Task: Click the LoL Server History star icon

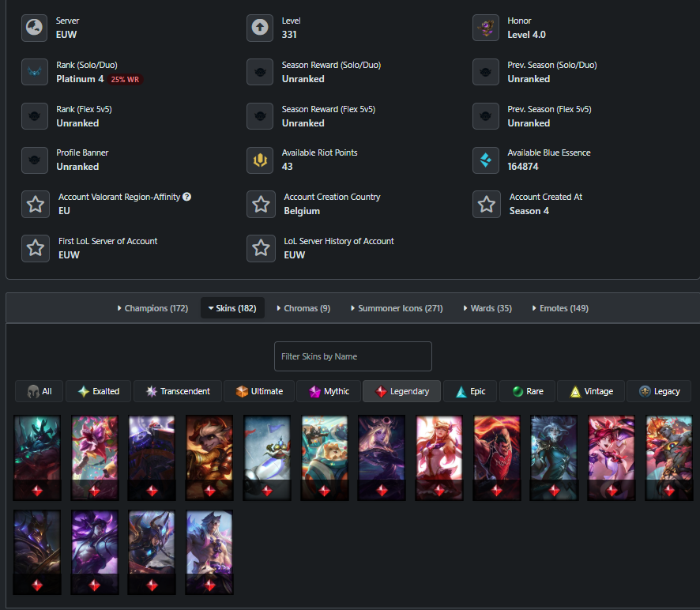Action: [262, 248]
